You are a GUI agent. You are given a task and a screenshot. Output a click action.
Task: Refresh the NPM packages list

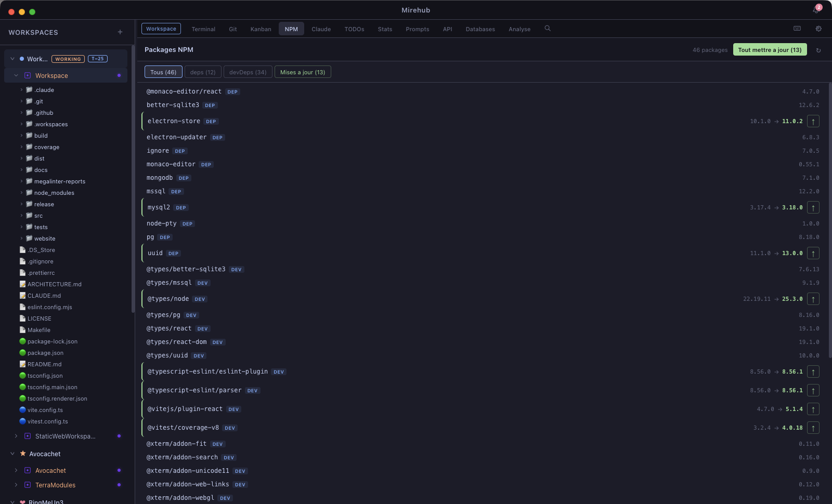point(818,50)
